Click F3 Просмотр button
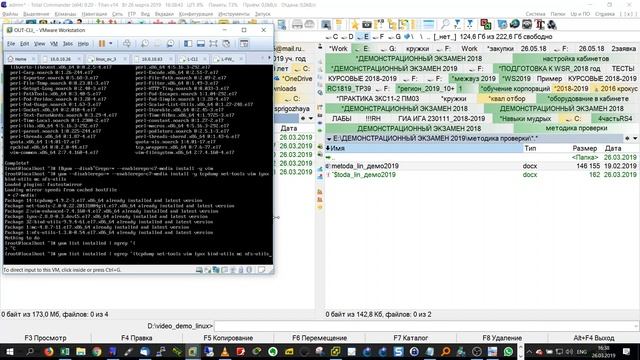Viewport: 640px width, 360px height. click(45, 338)
